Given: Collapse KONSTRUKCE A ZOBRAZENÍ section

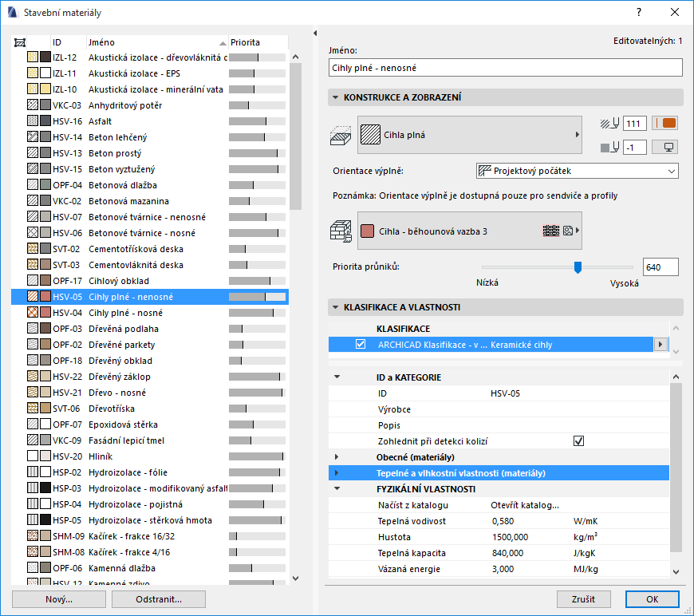Looking at the screenshot, I should (x=336, y=97).
